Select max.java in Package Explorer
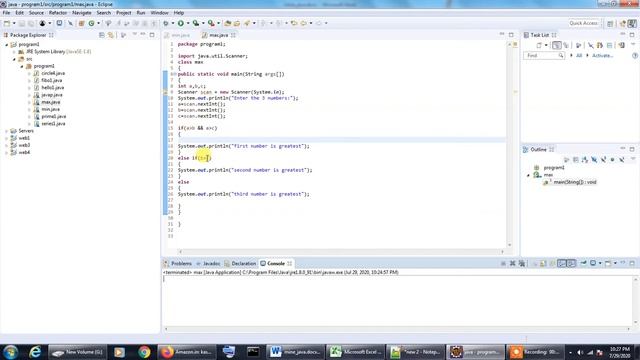 click(x=51, y=102)
